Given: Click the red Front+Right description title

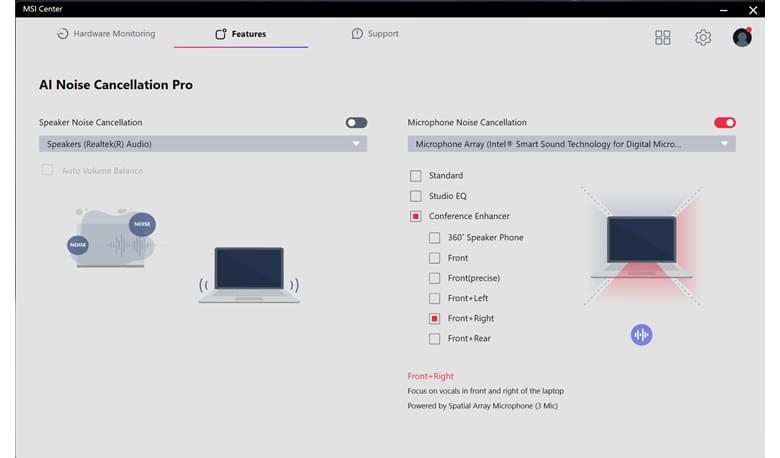Looking at the screenshot, I should [x=430, y=376].
